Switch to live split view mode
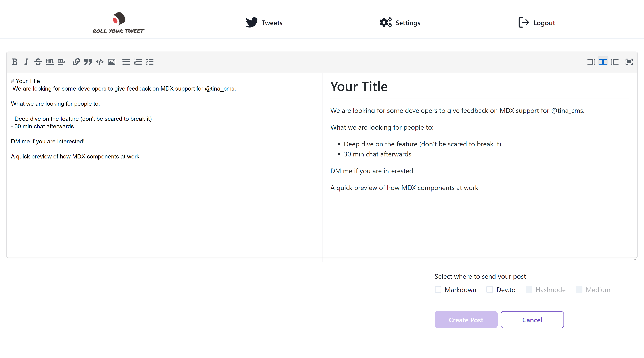Viewport: 644px width, 358px height. (603, 62)
